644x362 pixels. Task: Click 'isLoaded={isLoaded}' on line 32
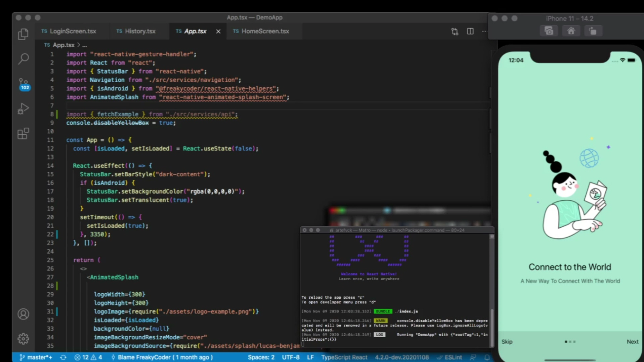126,320
